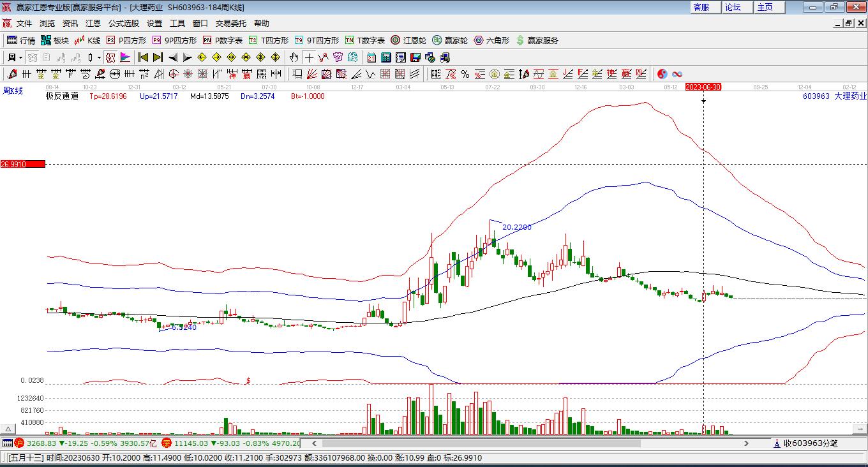The width and height of the screenshot is (868, 467).
Task: Toggle the 极 indicator button
Action: click(x=110, y=57)
